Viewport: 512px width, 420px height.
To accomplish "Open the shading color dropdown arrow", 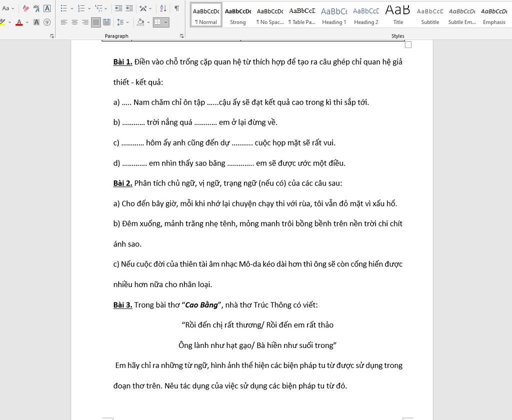I will click(148, 22).
